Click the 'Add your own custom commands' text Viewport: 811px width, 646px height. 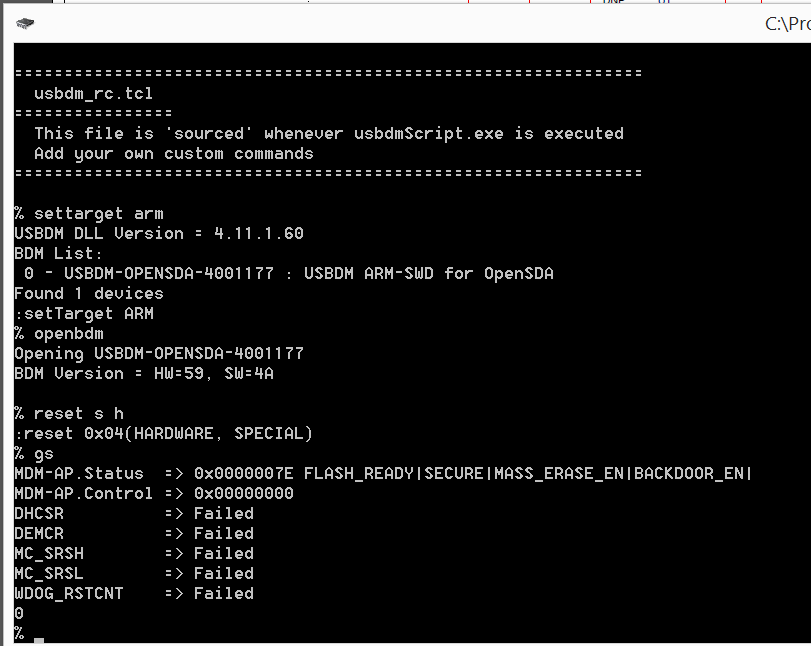pos(173,153)
